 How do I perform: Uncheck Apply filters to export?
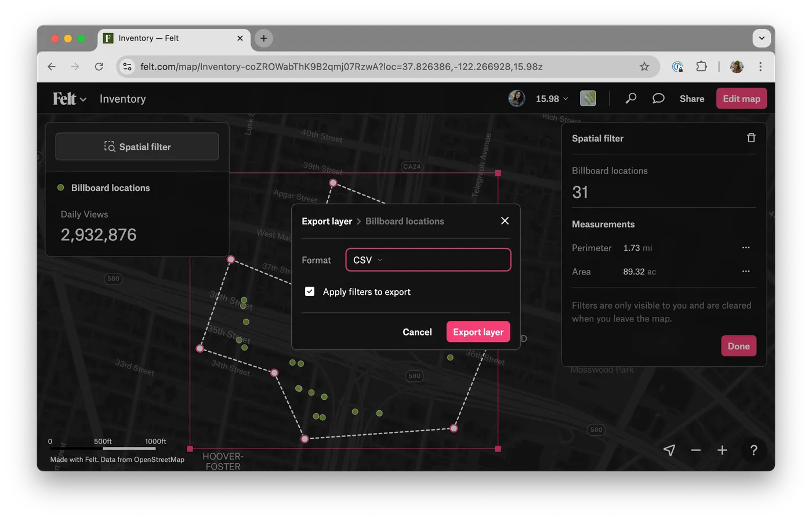pyautogui.click(x=310, y=291)
